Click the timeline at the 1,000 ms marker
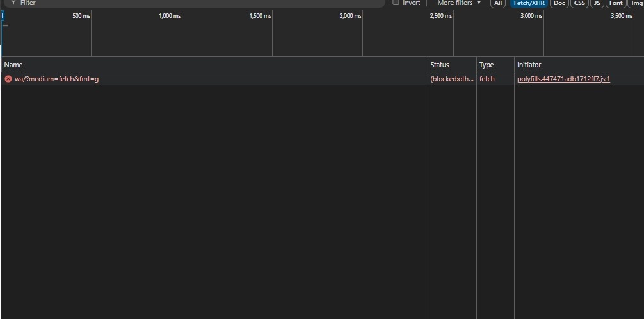The width and height of the screenshot is (644, 319). click(x=170, y=16)
